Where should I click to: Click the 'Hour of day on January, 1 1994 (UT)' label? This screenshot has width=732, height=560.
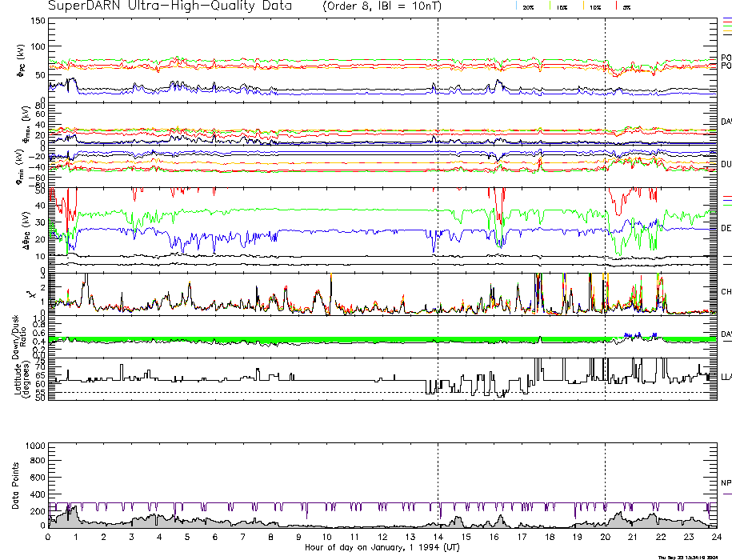pyautogui.click(x=382, y=548)
